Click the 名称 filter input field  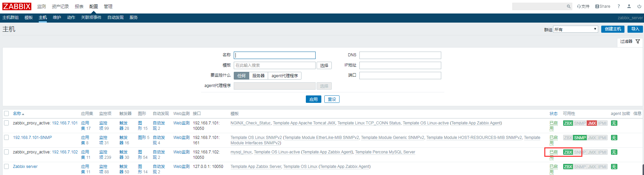[x=275, y=55]
